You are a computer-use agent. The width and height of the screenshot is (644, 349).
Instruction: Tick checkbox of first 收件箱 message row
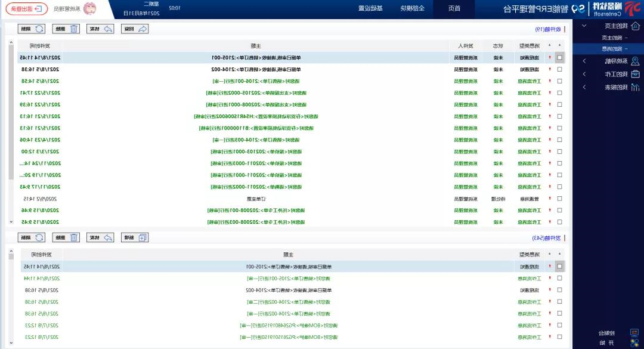(559, 58)
